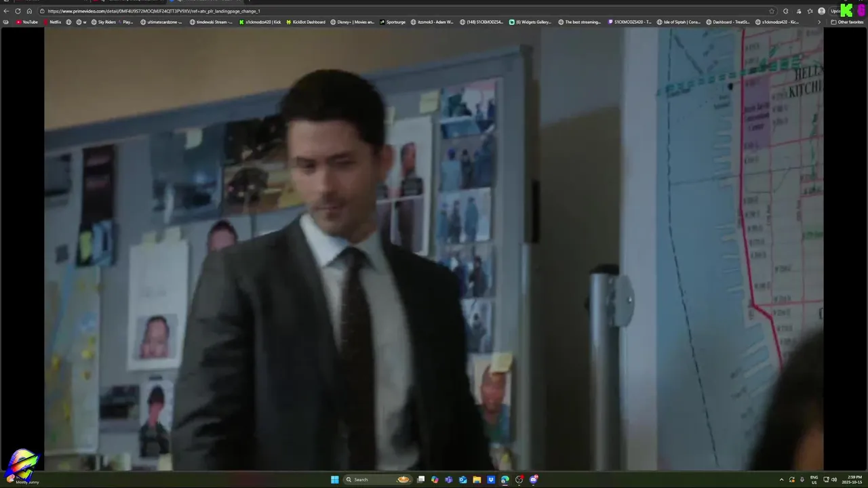
Task: Select the primevideo.com address bar URL
Action: [x=154, y=11]
